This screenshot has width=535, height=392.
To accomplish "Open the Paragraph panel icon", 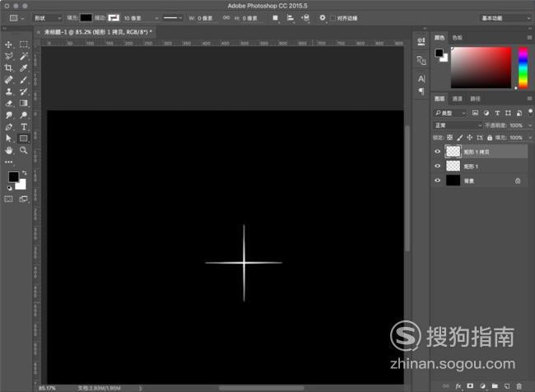I will point(421,91).
